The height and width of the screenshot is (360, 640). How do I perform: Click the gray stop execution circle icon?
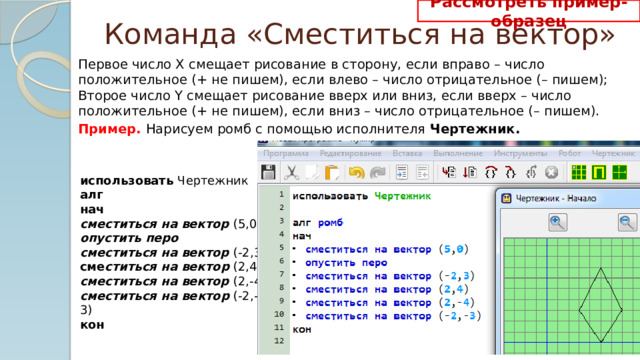(x=551, y=172)
